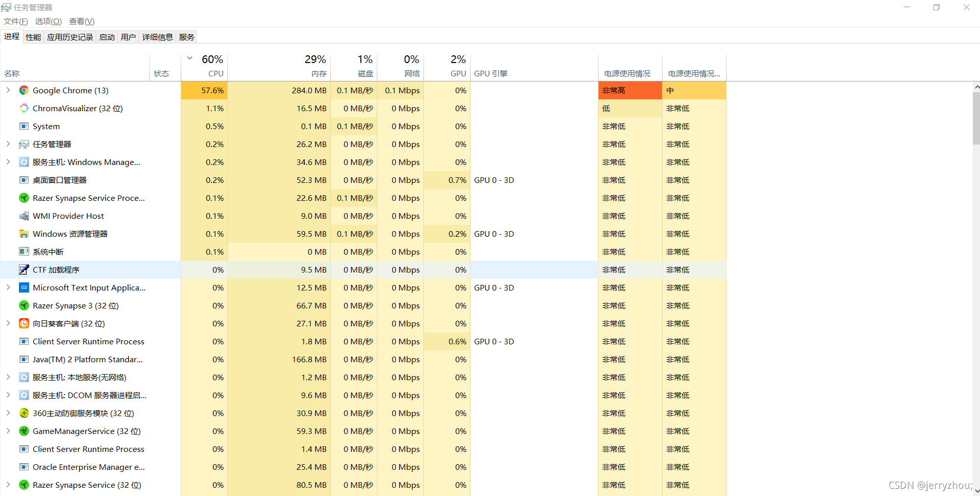Click the Razer Synapse 3 (32 位) icon

24,306
